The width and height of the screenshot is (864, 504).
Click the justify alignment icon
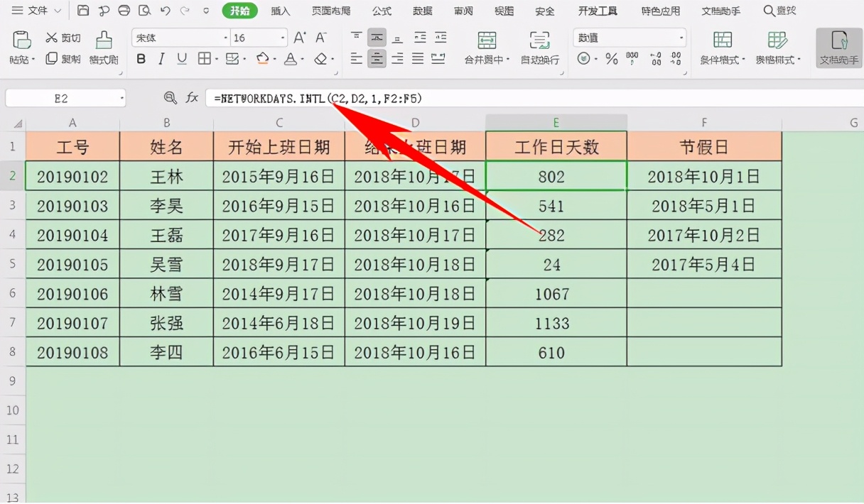coord(418,59)
